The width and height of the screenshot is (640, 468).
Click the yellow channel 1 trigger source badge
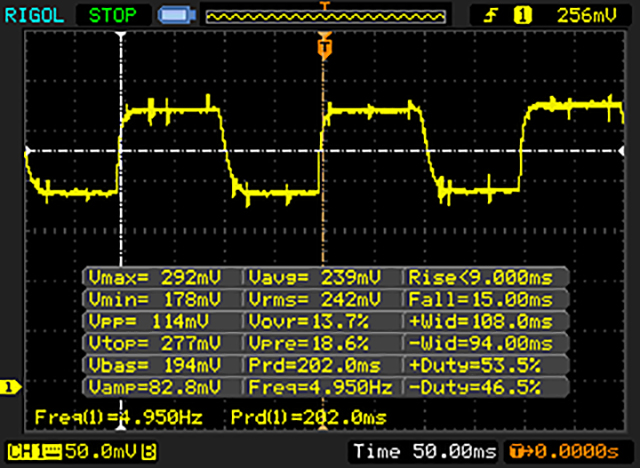point(523,16)
